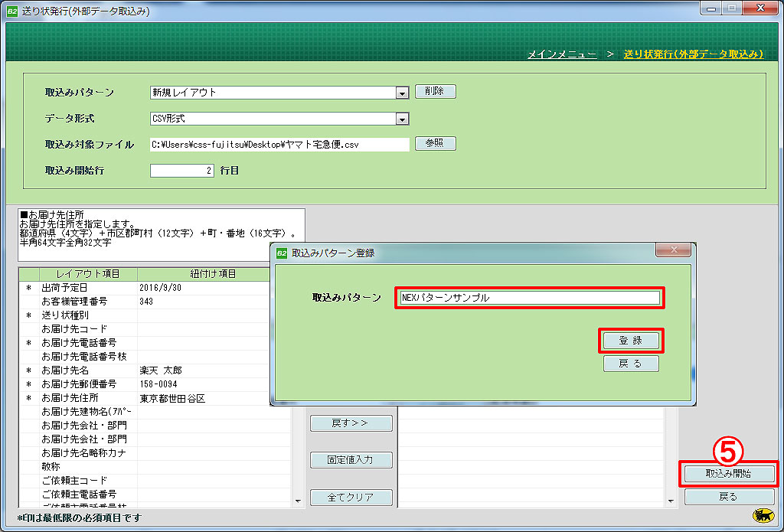Click the 固定値入力 button

(x=351, y=460)
